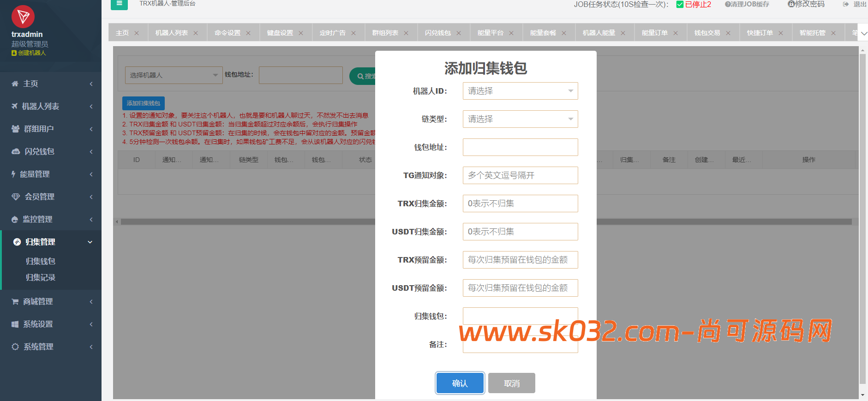
Task: Toggle the JOB status 已停止 checkbox
Action: 680,4
